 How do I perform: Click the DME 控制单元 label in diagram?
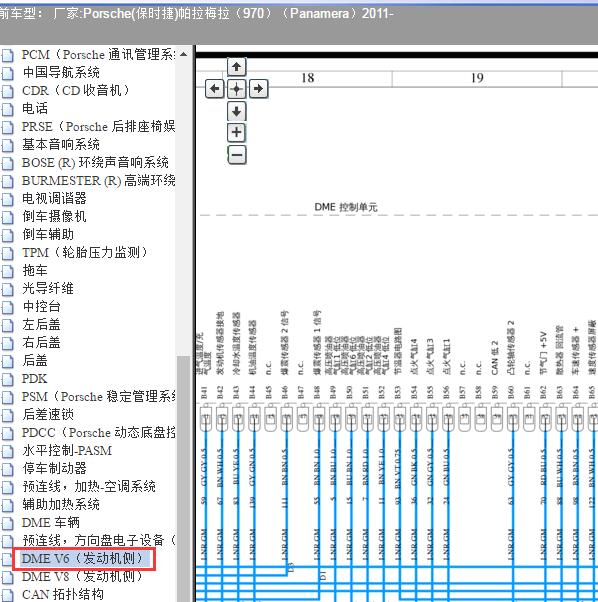point(346,207)
